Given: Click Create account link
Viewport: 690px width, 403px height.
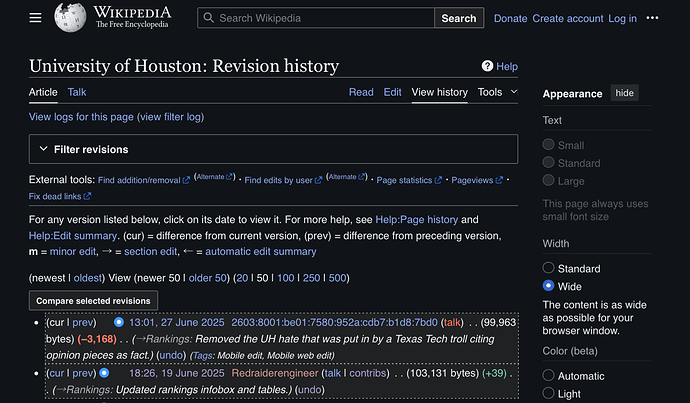Looking at the screenshot, I should 568,18.
